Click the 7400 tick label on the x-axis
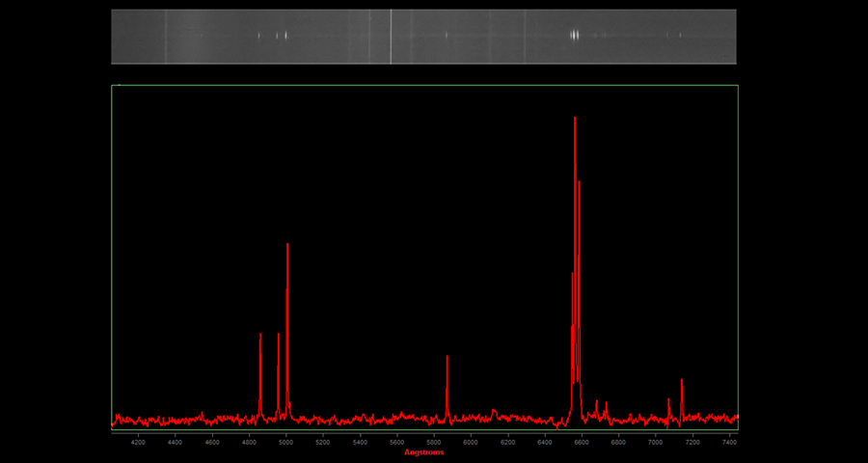 click(x=729, y=441)
